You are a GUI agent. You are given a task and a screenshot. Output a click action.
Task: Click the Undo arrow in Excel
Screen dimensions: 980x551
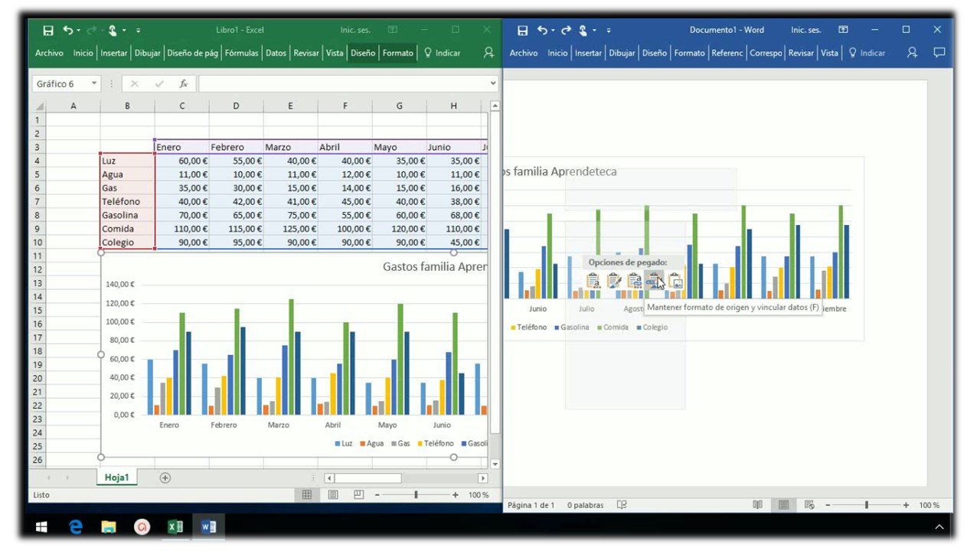(x=67, y=30)
